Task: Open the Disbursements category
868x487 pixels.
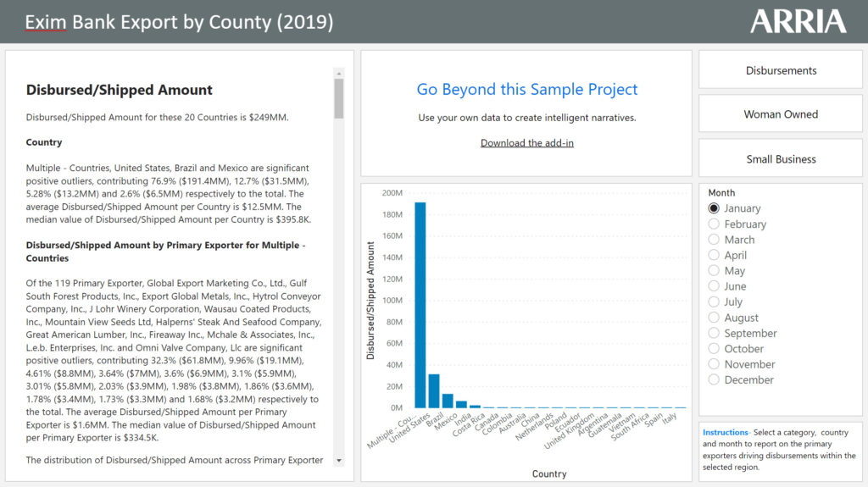Action: pos(781,70)
